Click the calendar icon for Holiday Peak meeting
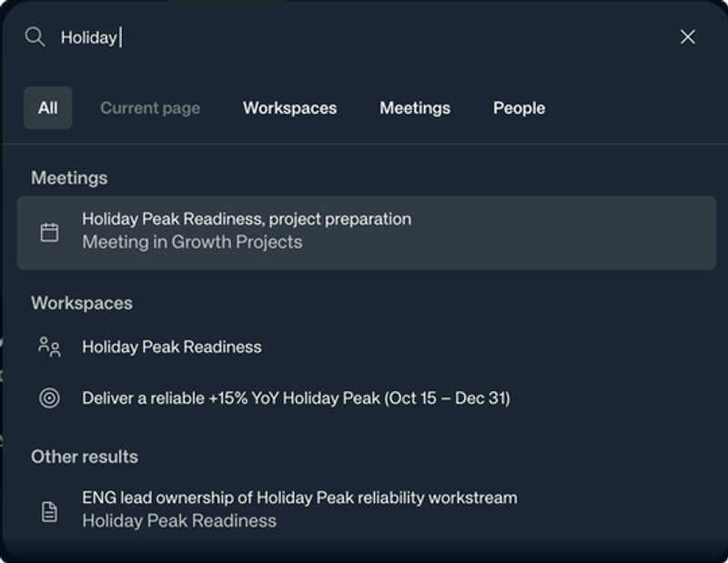Screen dimensions: 728x563 click(x=49, y=233)
